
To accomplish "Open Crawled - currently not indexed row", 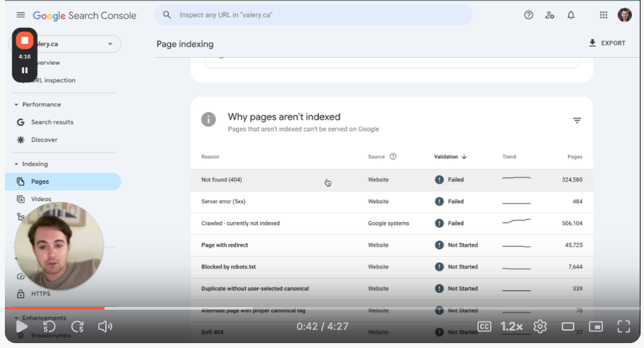I will click(392, 223).
